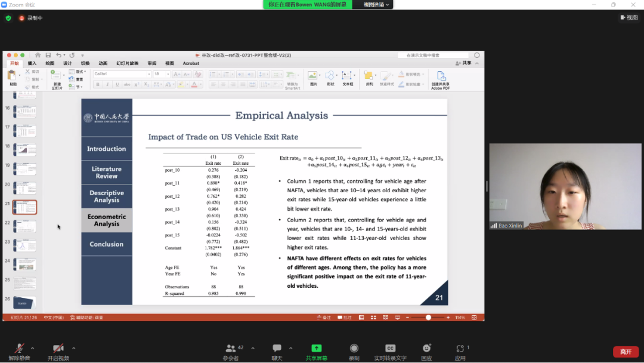This screenshot has height=363, width=644.
Task: Expand video options arrow beside camera
Action: click(x=73, y=347)
